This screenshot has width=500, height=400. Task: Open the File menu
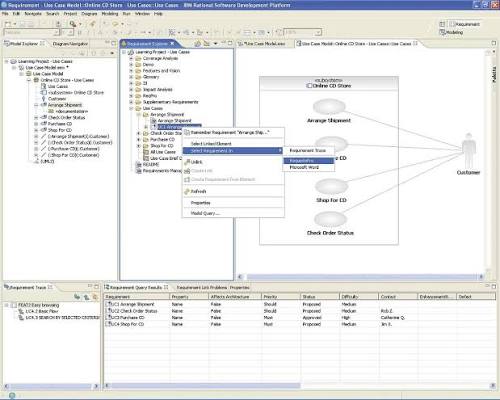[5, 14]
